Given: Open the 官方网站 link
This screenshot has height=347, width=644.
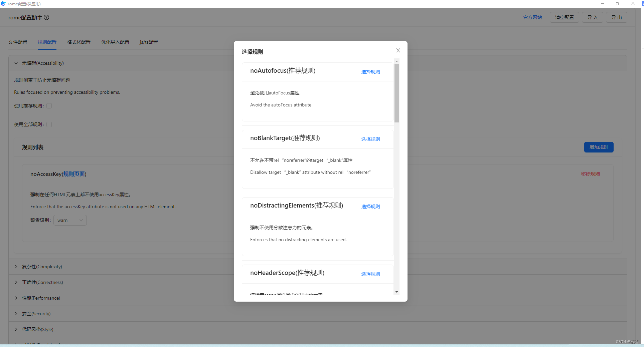Looking at the screenshot, I should click(x=532, y=17).
